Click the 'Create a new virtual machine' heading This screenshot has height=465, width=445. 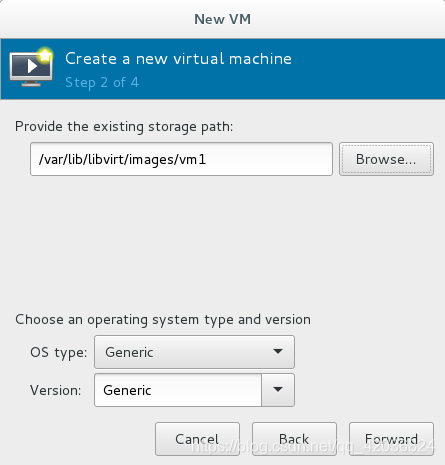coord(178,59)
